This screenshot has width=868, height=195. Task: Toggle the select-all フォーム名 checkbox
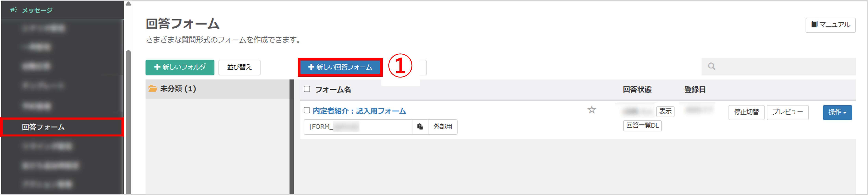pos(307,89)
